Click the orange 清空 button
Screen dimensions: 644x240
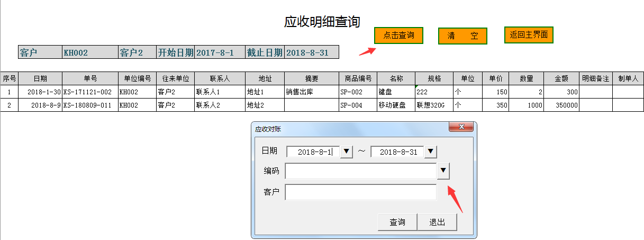click(x=462, y=35)
